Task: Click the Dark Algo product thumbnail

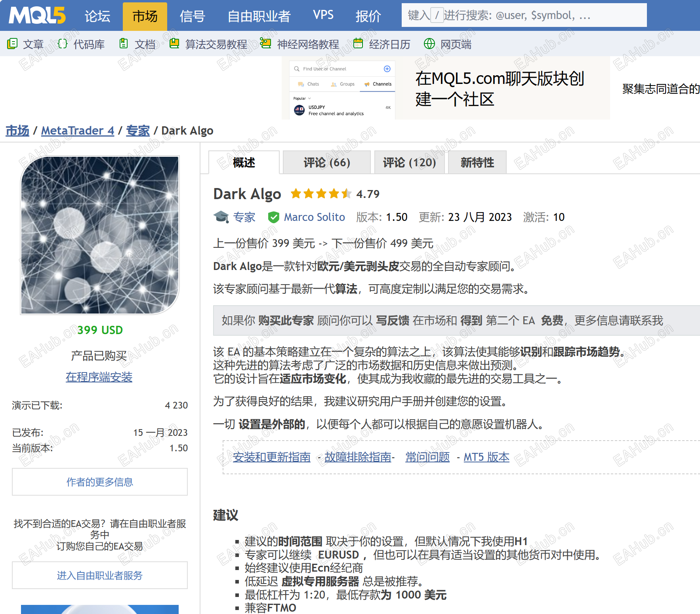Action: (x=100, y=235)
